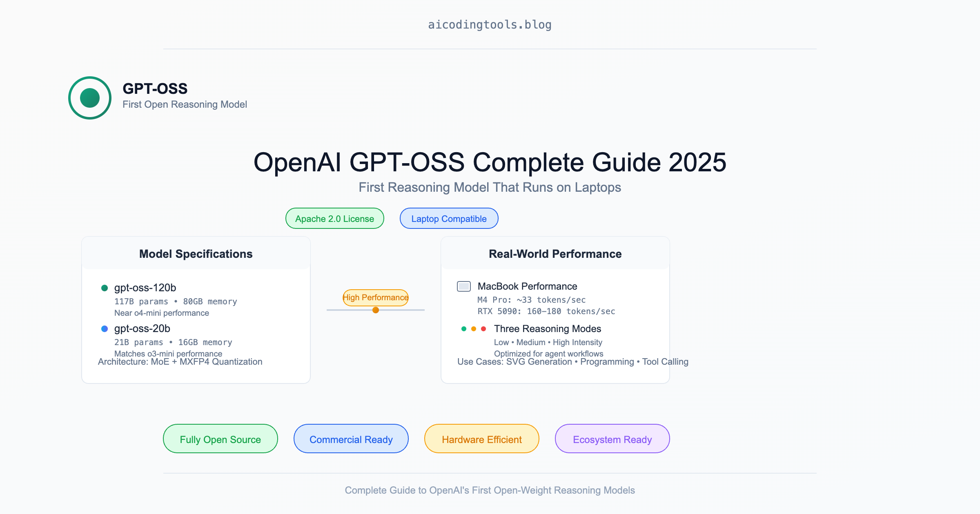
Task: Click the orange dot on the performance line
Action: 376,310
